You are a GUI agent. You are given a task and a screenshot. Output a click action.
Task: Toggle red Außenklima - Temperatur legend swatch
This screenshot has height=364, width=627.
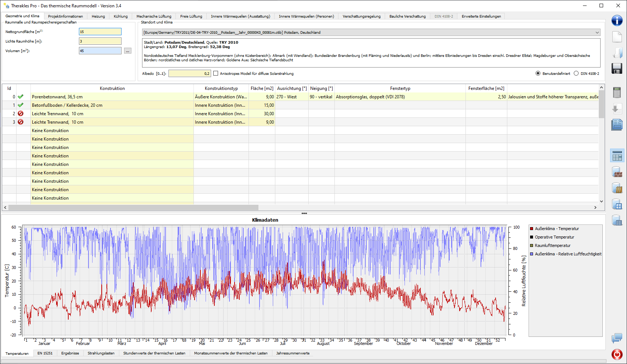pos(532,229)
